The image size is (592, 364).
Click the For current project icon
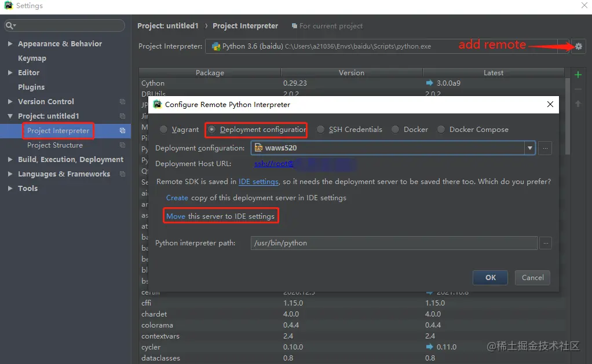click(x=294, y=26)
